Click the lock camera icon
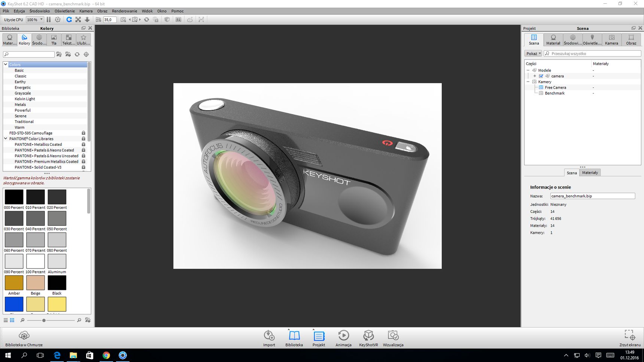Screen dimensions: 644x362 tap(155, 19)
